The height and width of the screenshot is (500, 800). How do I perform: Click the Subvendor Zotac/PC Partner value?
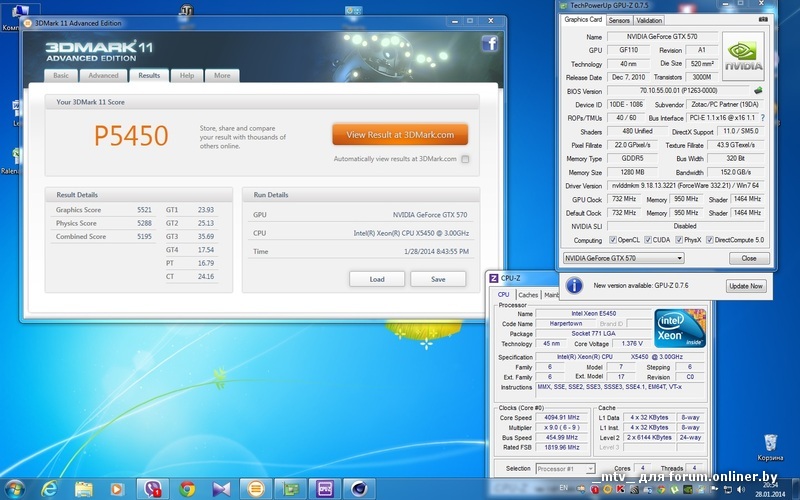725,105
